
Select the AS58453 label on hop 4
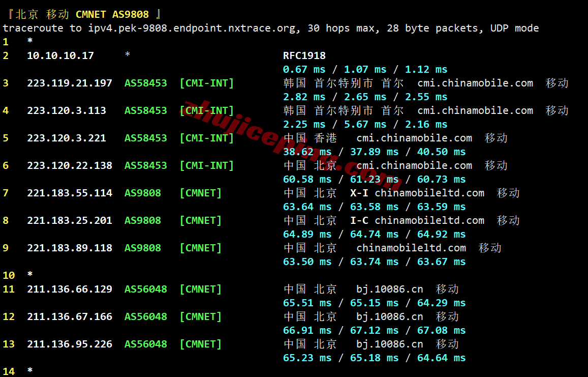(145, 110)
